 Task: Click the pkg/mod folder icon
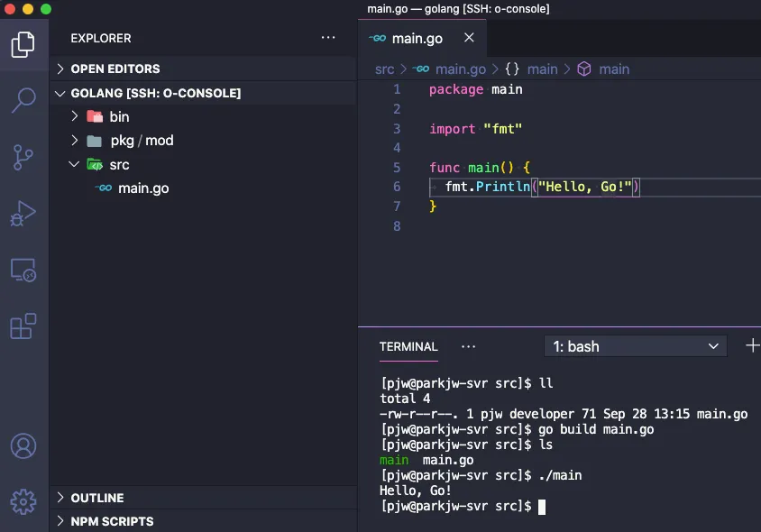pos(94,141)
